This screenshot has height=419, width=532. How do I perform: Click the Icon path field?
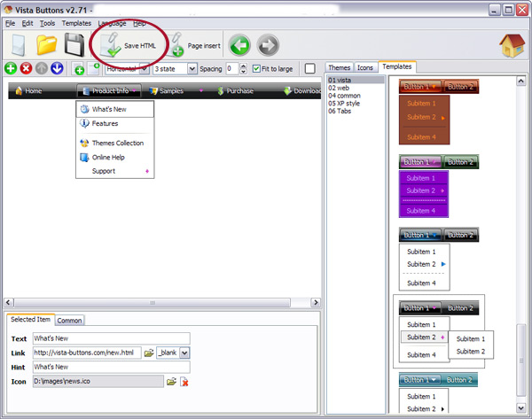pyautogui.click(x=98, y=382)
